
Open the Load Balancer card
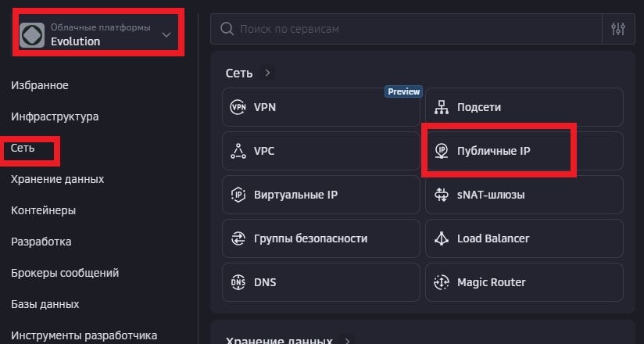point(524,238)
